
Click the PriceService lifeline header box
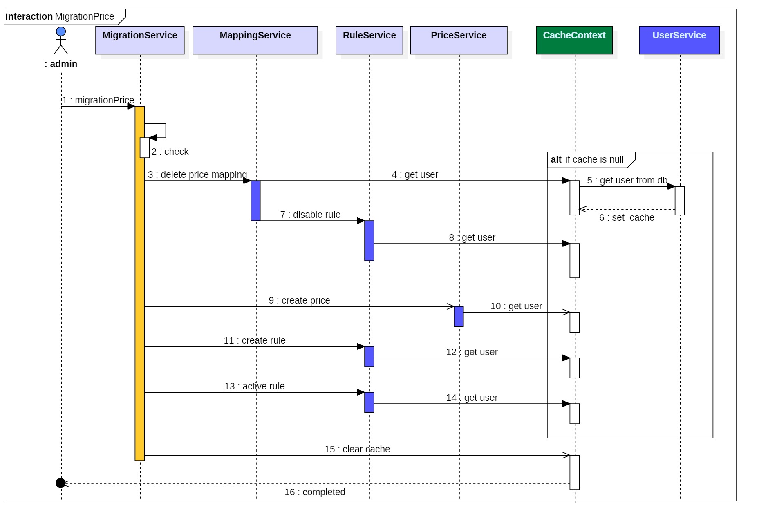(x=459, y=40)
